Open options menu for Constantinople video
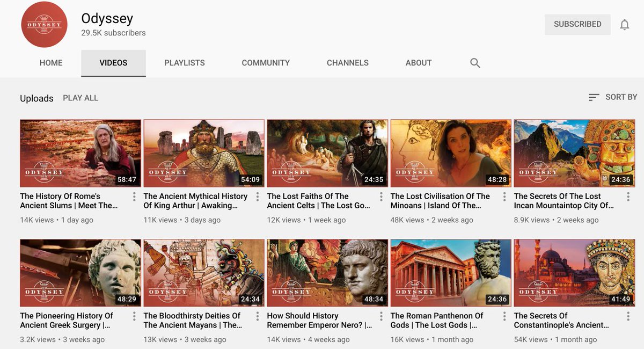Viewport: 644px width, 349px height. [628, 316]
